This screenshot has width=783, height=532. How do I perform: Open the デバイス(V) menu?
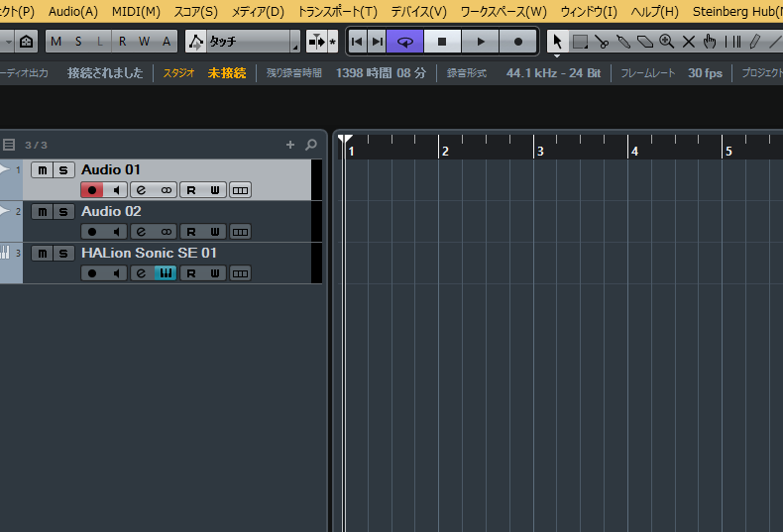pyautogui.click(x=418, y=11)
